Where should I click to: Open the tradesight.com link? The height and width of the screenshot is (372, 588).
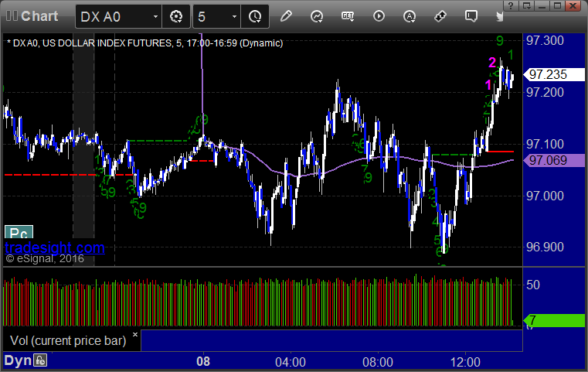55,247
